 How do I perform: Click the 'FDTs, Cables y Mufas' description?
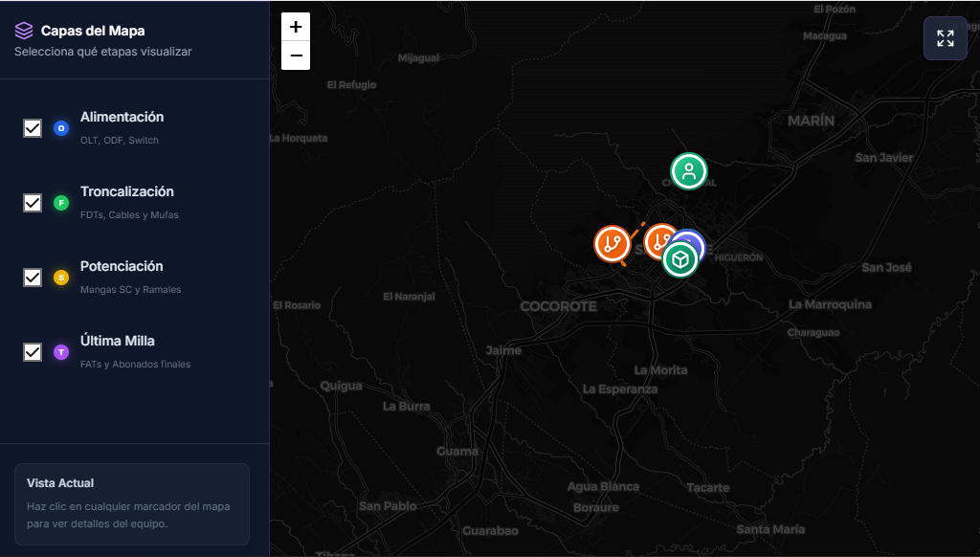click(129, 214)
